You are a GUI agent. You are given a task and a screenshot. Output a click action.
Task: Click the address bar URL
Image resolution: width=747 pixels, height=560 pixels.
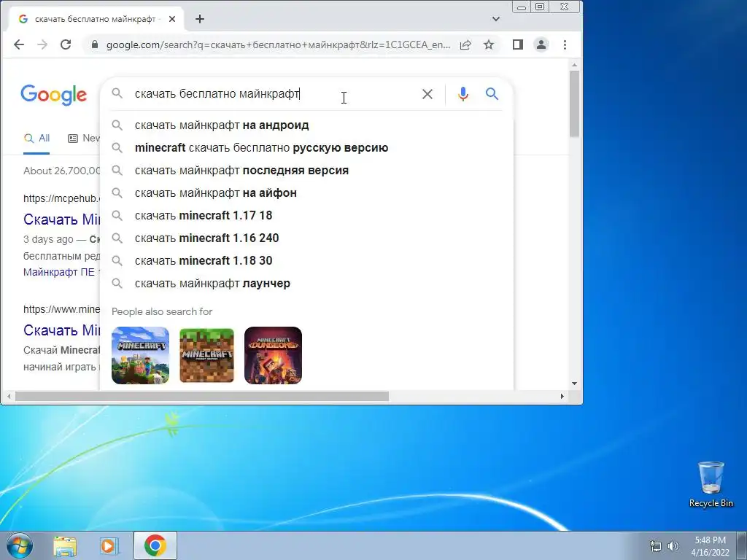[x=278, y=44]
